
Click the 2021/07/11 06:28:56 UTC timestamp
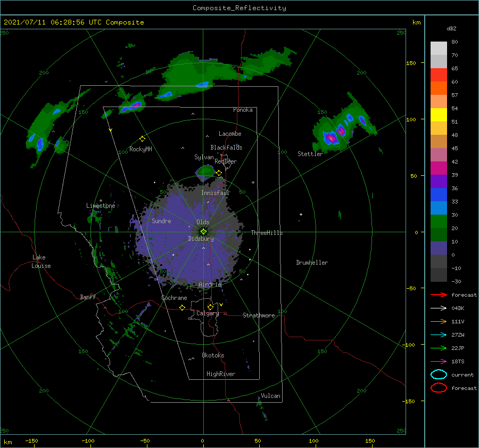[73, 22]
